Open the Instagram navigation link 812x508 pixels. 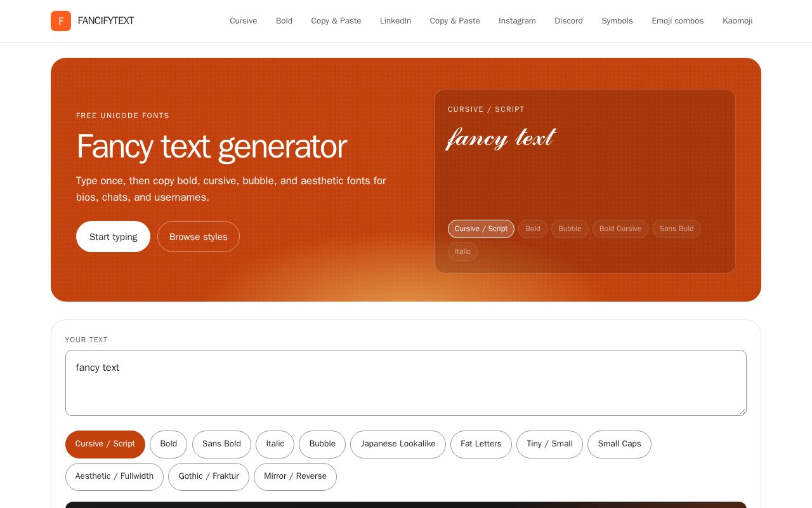[517, 21]
